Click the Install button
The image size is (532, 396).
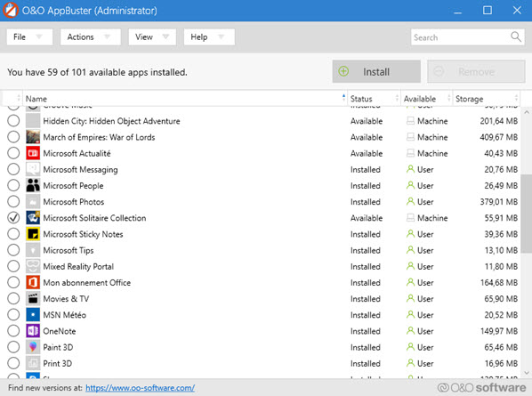376,71
